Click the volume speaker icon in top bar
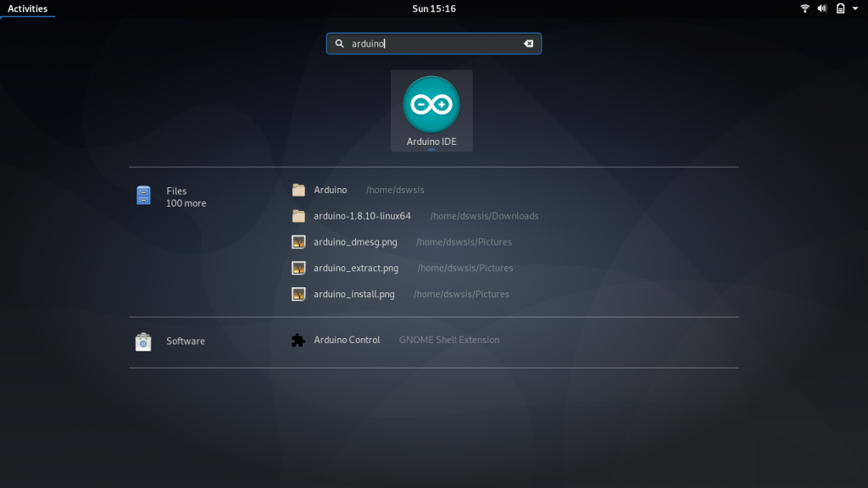This screenshot has height=488, width=868. point(821,8)
